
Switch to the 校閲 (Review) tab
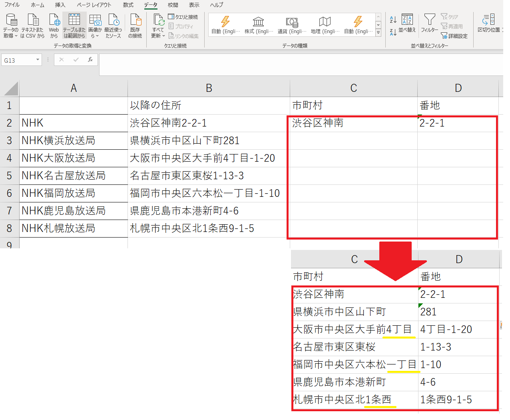173,5
